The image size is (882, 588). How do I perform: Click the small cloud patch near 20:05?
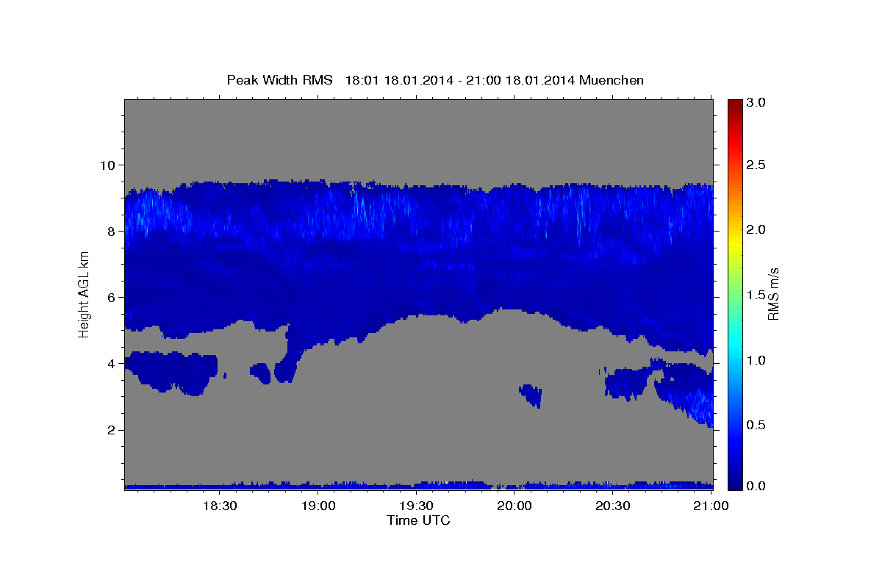click(531, 395)
